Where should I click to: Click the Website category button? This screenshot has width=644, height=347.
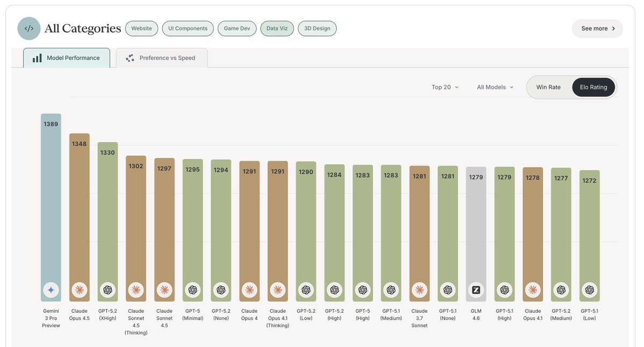point(141,28)
